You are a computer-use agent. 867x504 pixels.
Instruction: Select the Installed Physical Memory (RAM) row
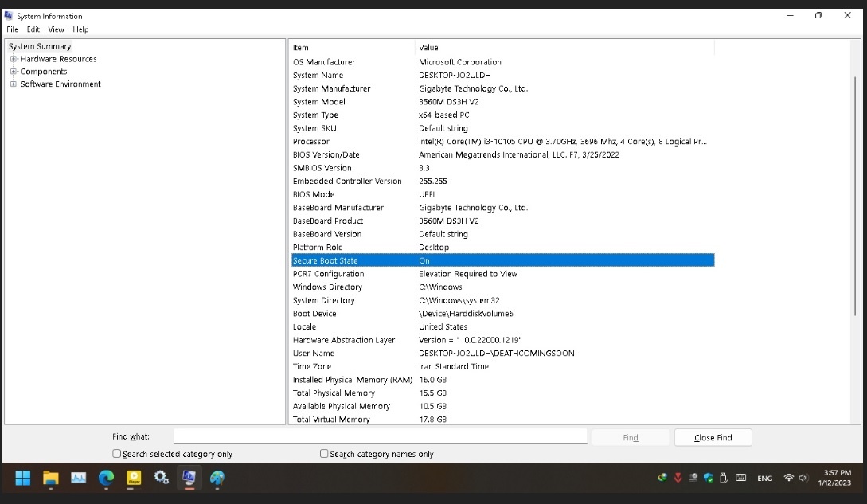(502, 380)
